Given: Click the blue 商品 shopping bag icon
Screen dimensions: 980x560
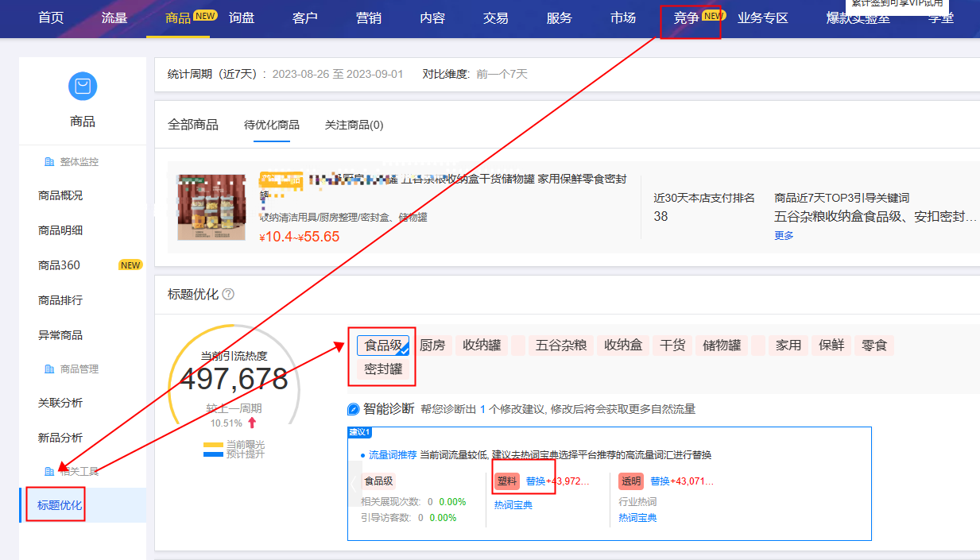Looking at the screenshot, I should coord(83,87).
